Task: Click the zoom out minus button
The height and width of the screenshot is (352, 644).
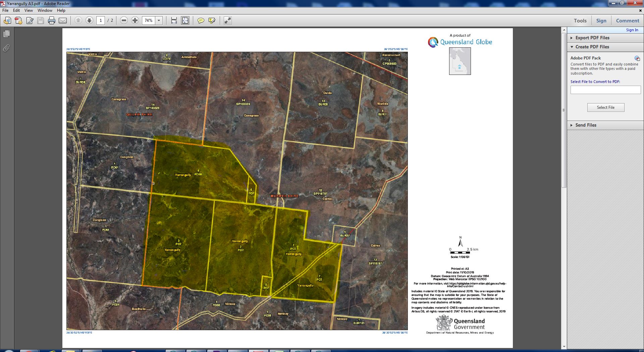Action: [124, 20]
